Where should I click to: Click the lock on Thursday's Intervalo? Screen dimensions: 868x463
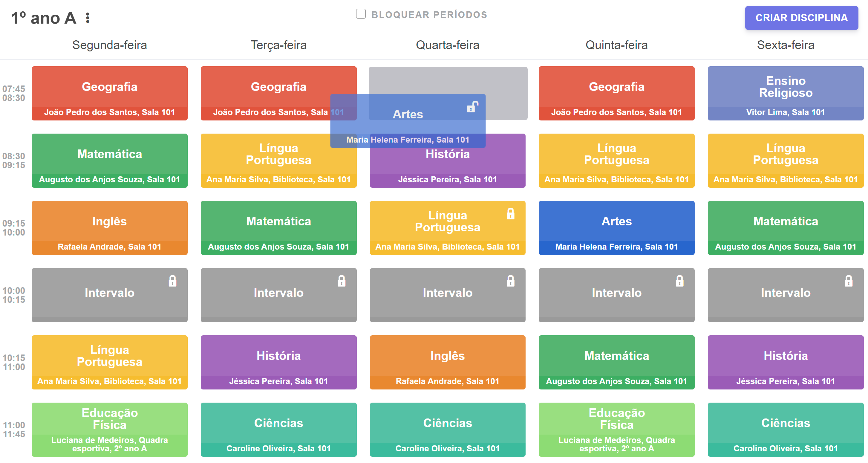point(679,281)
